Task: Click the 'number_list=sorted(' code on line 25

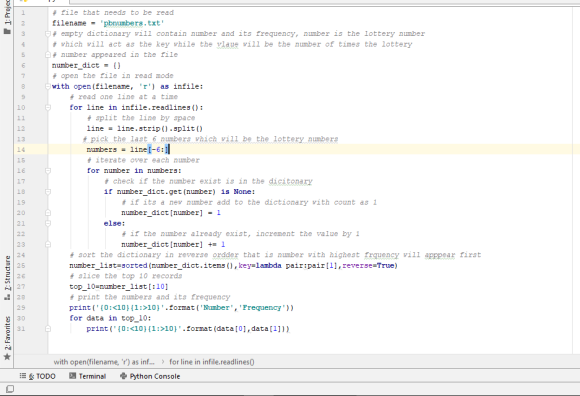Action: (x=109, y=265)
